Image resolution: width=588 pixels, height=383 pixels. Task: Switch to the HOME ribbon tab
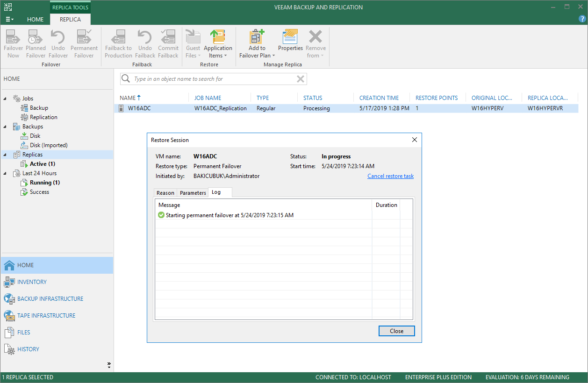tap(35, 20)
